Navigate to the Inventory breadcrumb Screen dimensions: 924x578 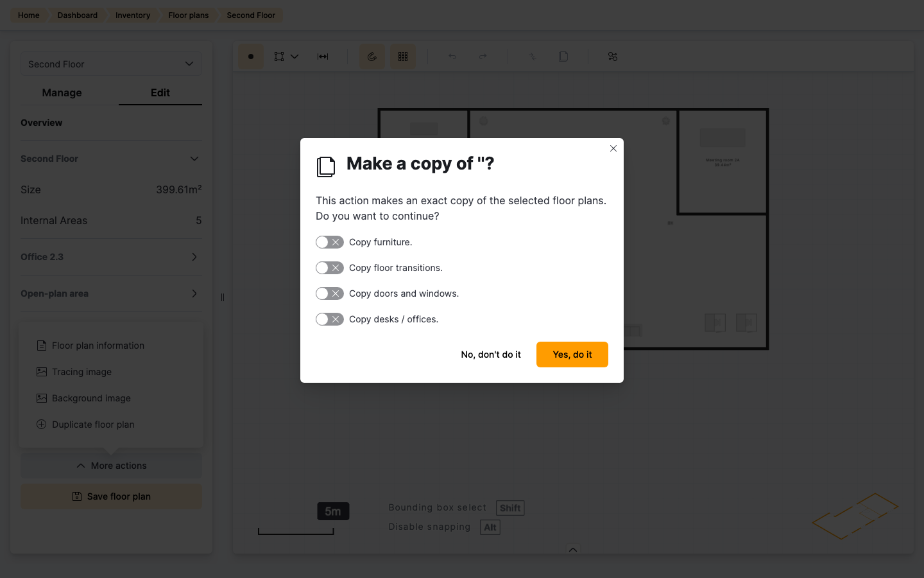tap(133, 15)
